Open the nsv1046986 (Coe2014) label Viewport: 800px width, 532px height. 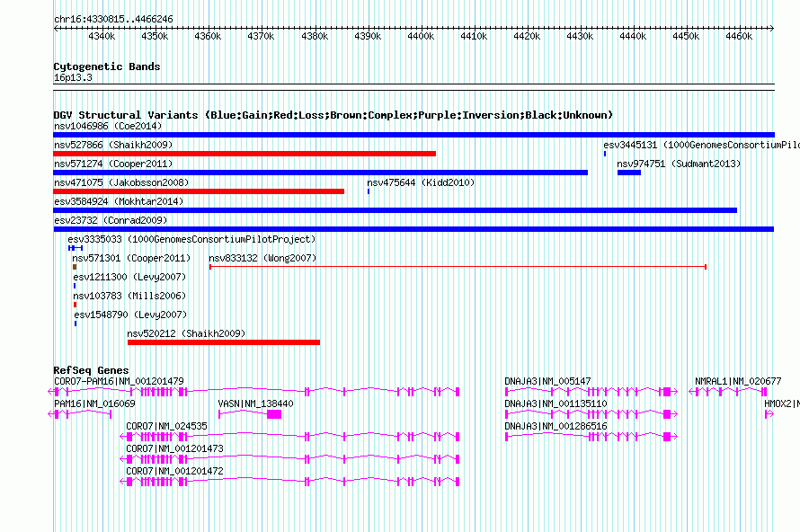pyautogui.click(x=108, y=126)
